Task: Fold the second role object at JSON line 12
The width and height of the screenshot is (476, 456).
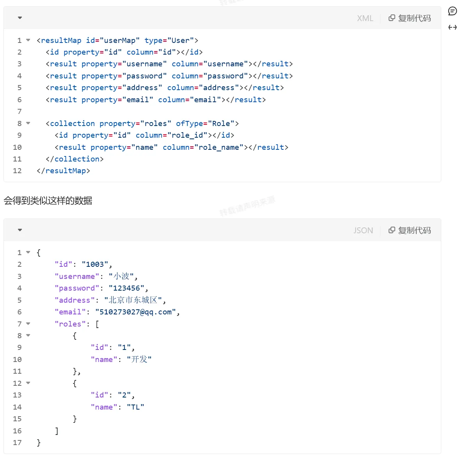Action: [x=28, y=383]
